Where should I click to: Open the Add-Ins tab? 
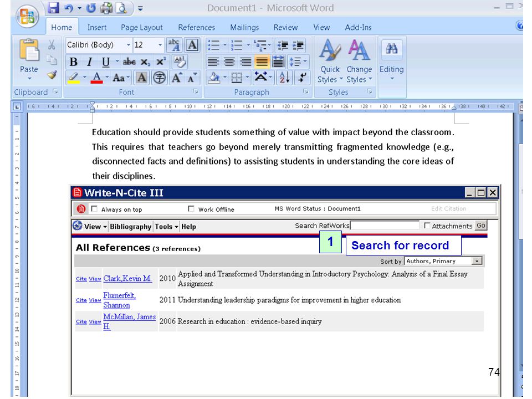(x=358, y=28)
